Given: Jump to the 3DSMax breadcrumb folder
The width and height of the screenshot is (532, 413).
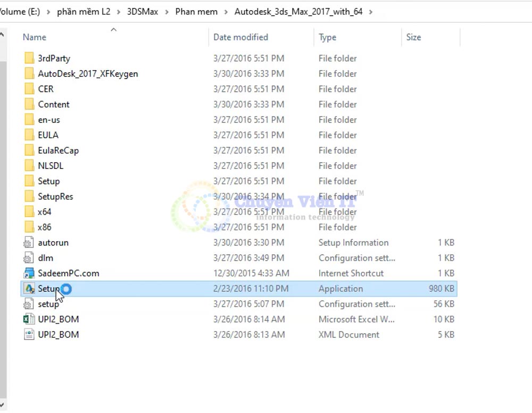Looking at the screenshot, I should point(143,12).
